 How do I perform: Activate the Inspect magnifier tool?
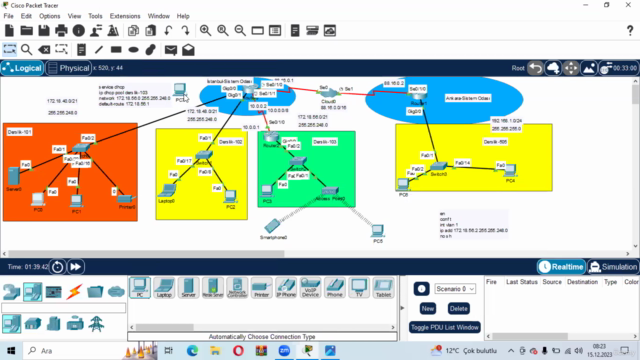click(x=27, y=50)
